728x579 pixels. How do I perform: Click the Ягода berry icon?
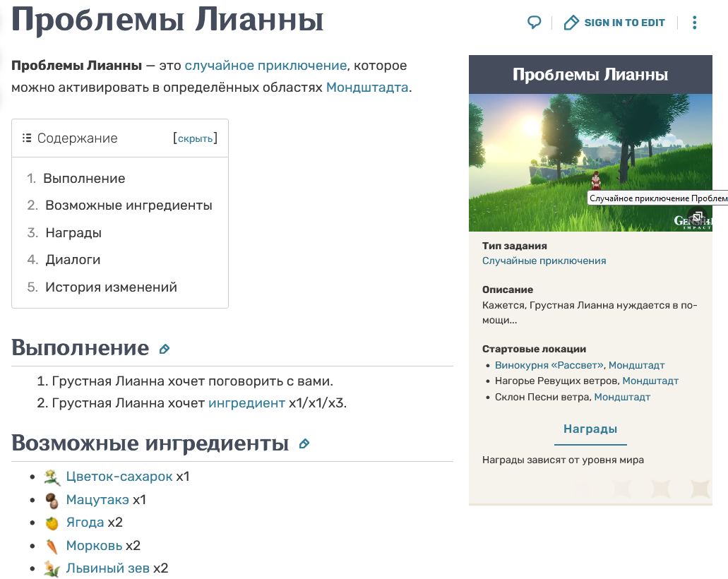52,523
